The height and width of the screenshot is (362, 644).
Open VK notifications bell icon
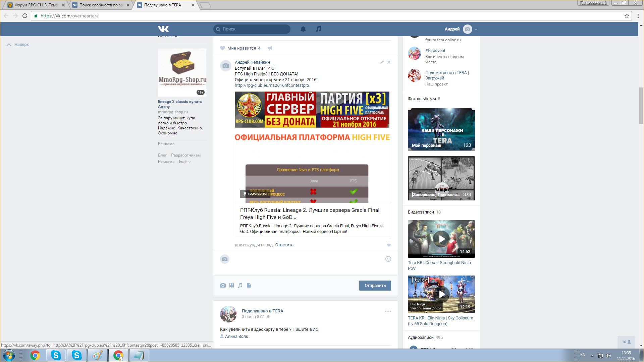303,29
